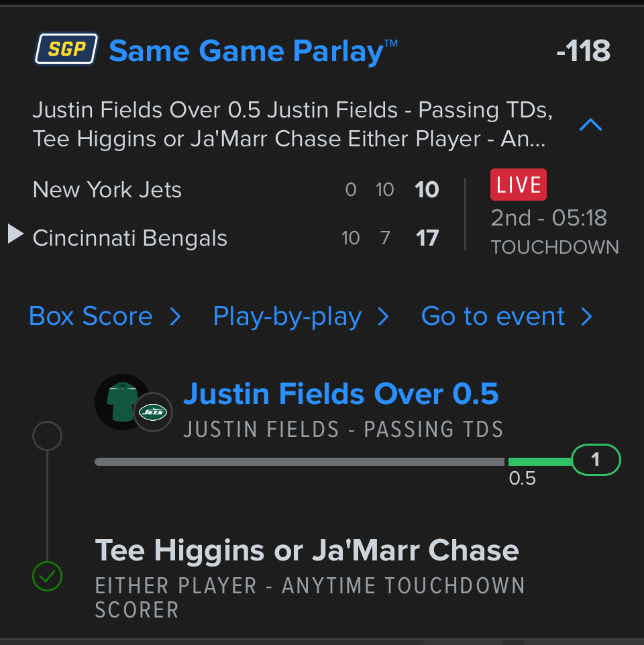
Task: Open Justin Fields Over 0.5 leg
Action: [341, 394]
